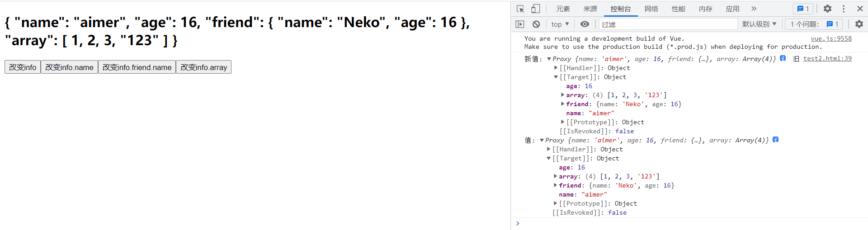Open the top JavaScript context dropdown
Image resolution: width=868 pixels, height=230 pixels.
click(560, 24)
